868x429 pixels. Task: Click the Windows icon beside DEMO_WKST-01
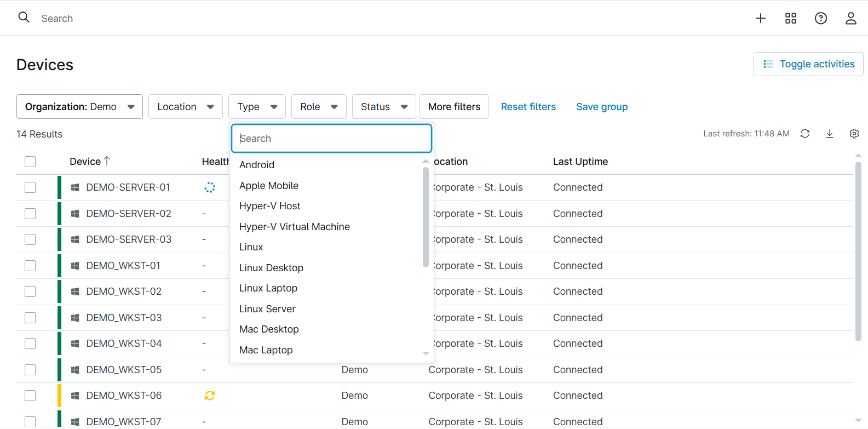pyautogui.click(x=75, y=266)
